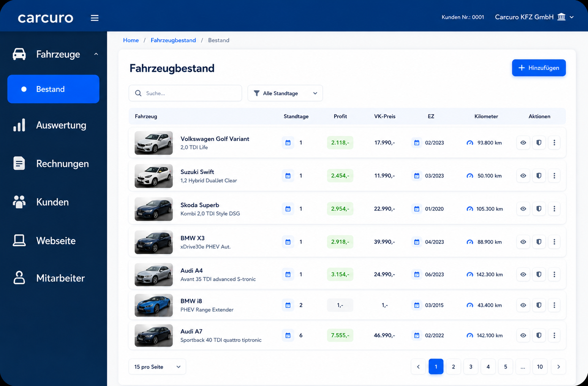Screen dimensions: 588x386
Task: Click the Auswertung bar chart icon
Action: tap(19, 125)
